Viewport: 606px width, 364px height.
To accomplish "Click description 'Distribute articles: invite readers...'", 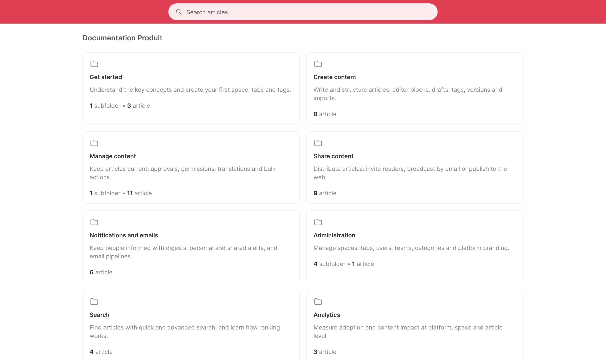I will pos(410,173).
